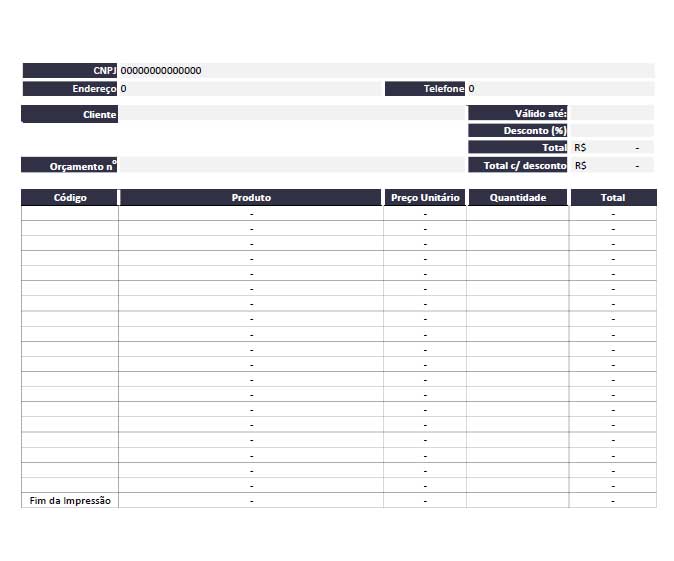Click the Quantidade column header

(518, 198)
